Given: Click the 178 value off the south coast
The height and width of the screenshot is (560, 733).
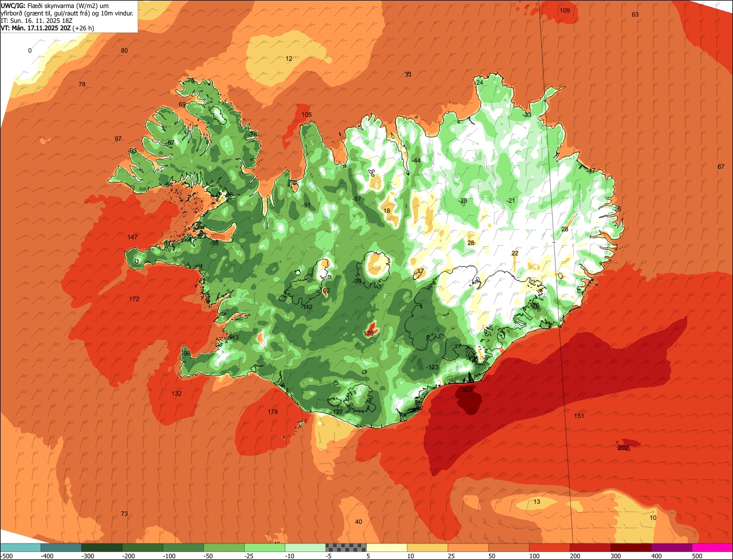Looking at the screenshot, I should [273, 412].
